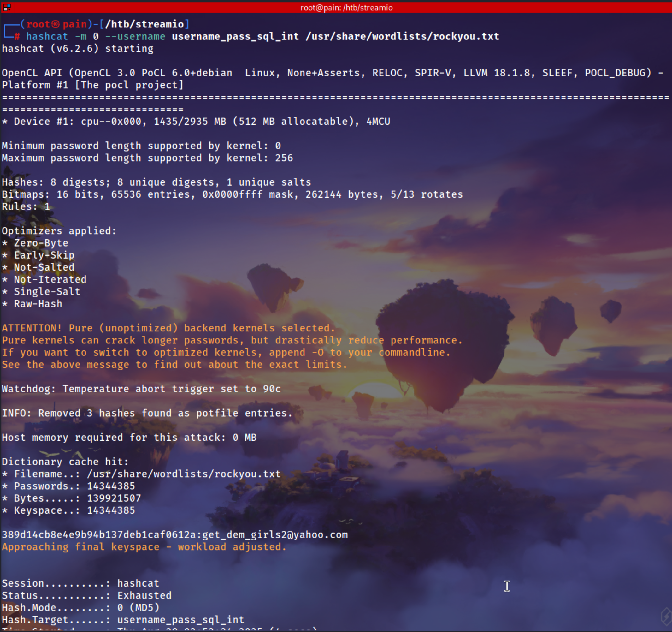
Task: Click the Watchdog temperature abort line
Action: tap(141, 389)
